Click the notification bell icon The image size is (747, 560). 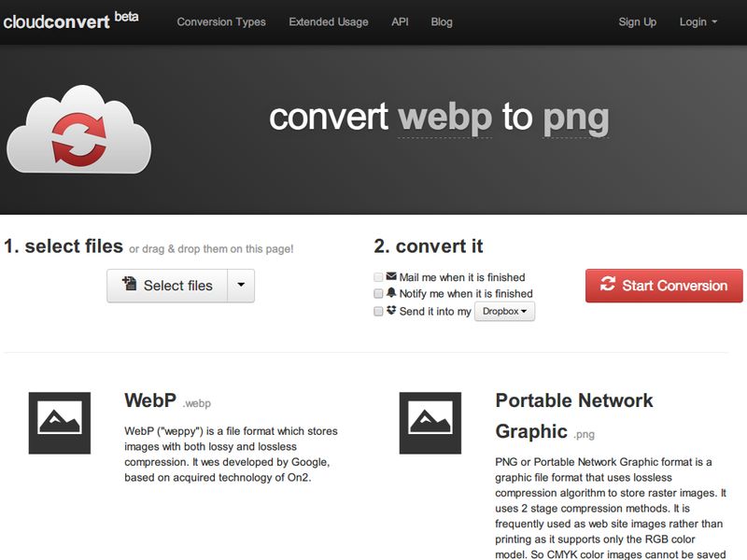point(391,292)
